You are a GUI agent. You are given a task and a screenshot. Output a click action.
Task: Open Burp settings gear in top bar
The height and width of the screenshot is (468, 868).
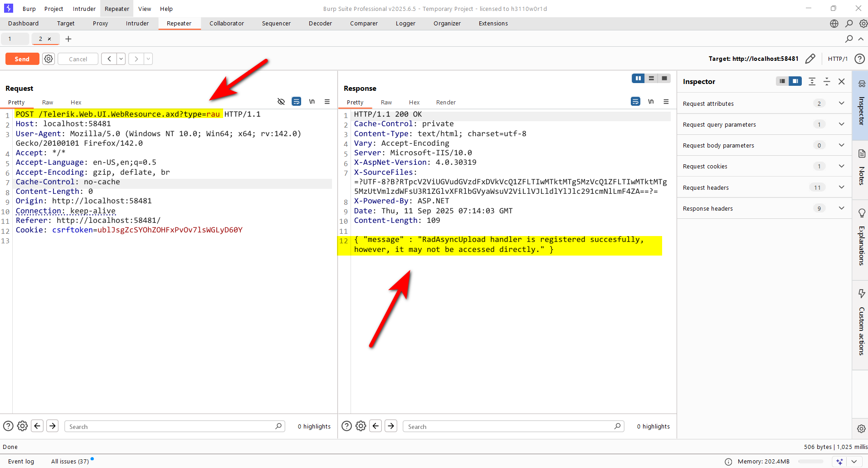(863, 24)
